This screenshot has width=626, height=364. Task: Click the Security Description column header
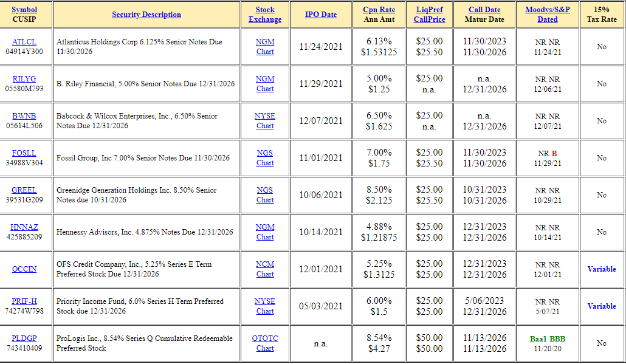coord(146,14)
